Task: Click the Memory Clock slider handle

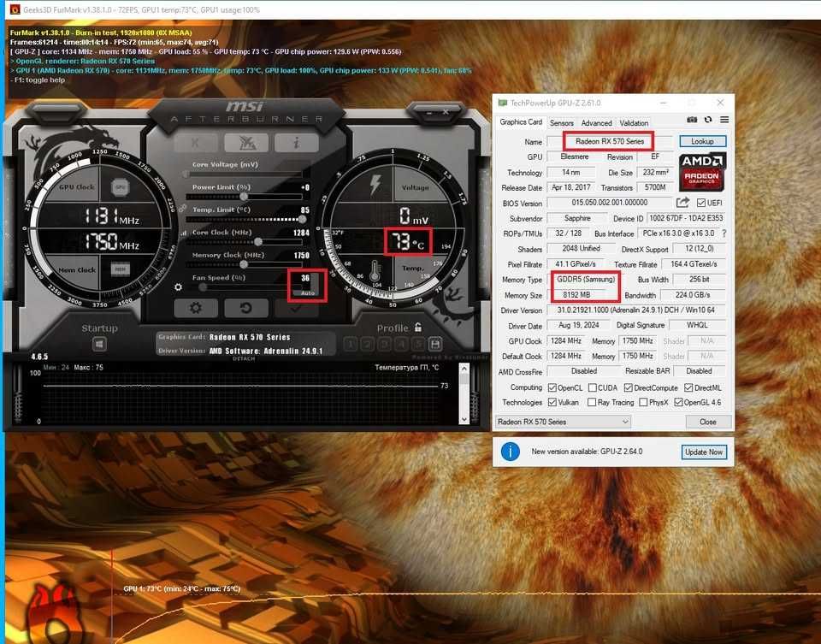Action: coord(244,264)
